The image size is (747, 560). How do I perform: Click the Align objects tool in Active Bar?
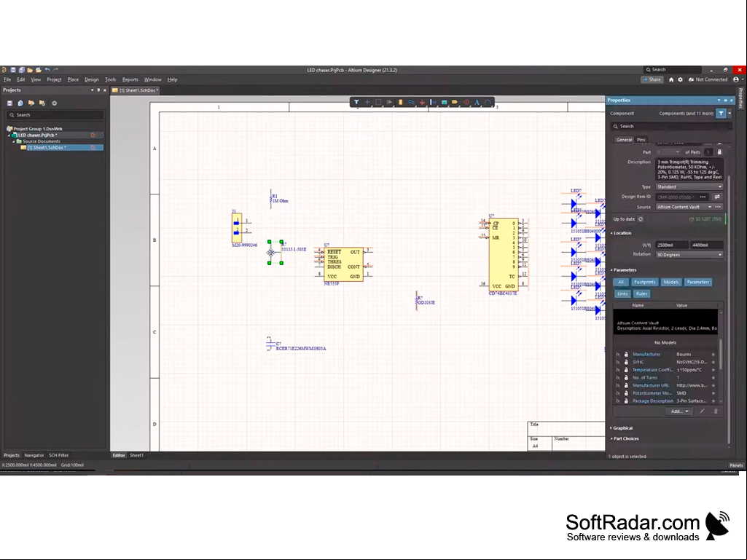click(x=389, y=102)
